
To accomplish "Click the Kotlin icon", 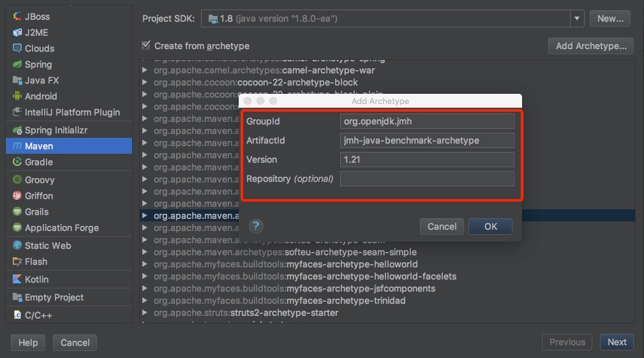I will point(17,280).
